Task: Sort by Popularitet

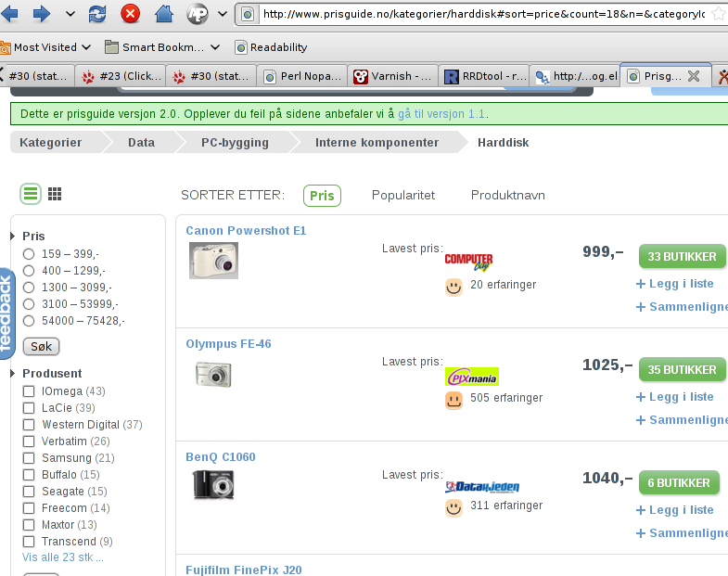Action: click(403, 195)
